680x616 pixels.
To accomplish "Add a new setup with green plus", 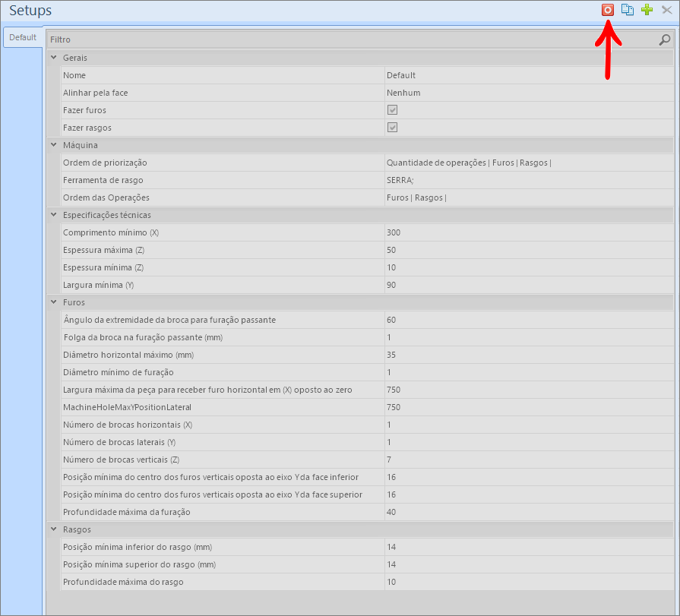I will coord(647,10).
